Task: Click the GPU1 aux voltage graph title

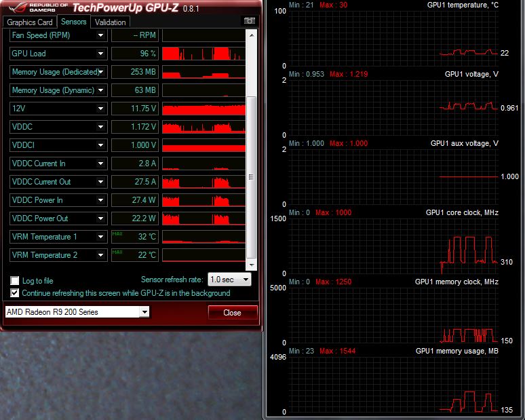Action: coord(465,143)
